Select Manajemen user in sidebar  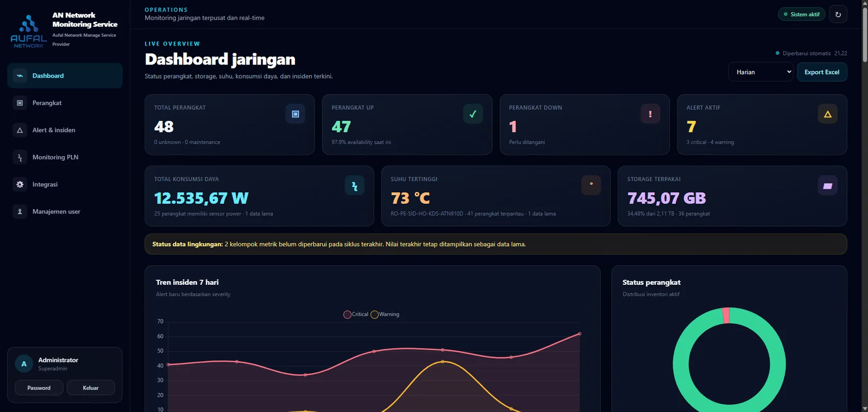[65, 211]
